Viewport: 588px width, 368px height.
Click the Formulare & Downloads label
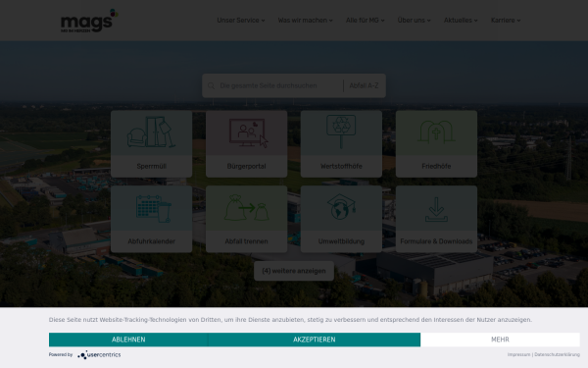coord(436,241)
